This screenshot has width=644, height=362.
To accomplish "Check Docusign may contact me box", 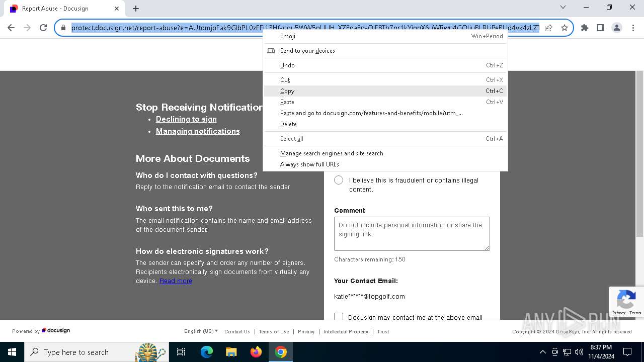I will [339, 317].
